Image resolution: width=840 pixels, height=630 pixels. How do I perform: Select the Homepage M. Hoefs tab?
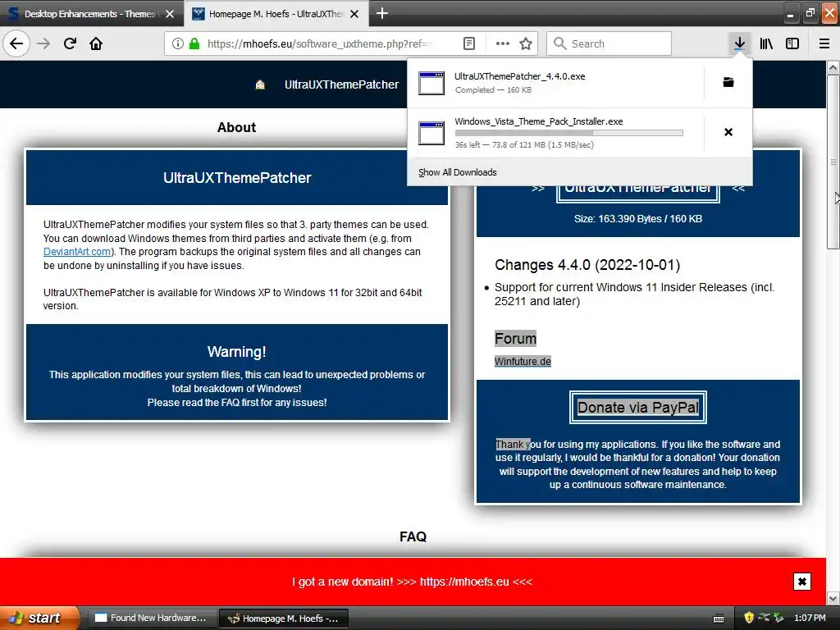276,14
